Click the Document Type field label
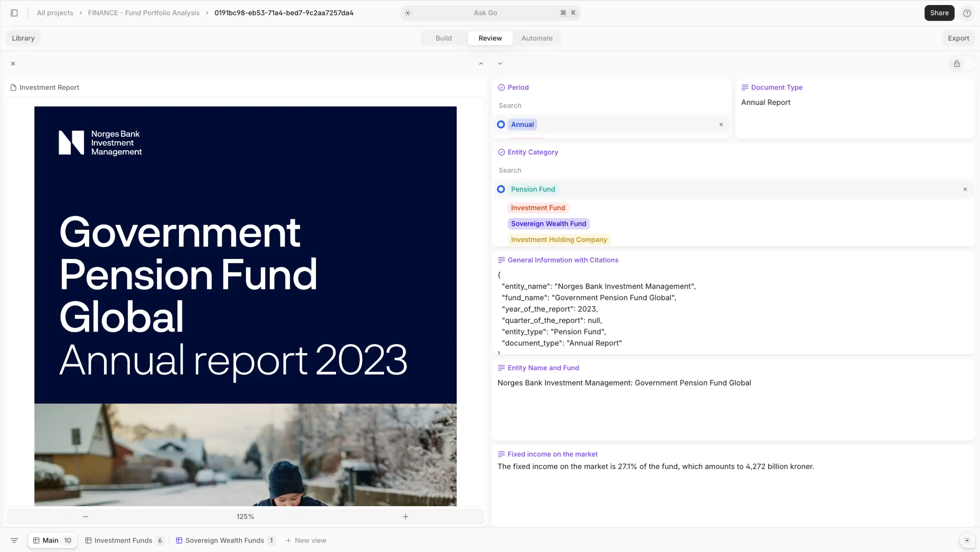The height and width of the screenshot is (552, 980). 776,88
